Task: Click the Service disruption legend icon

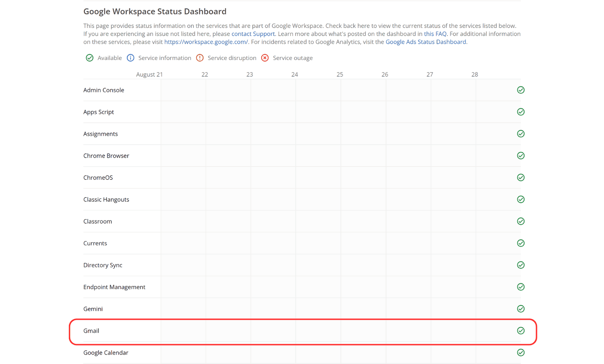Action: (x=199, y=58)
